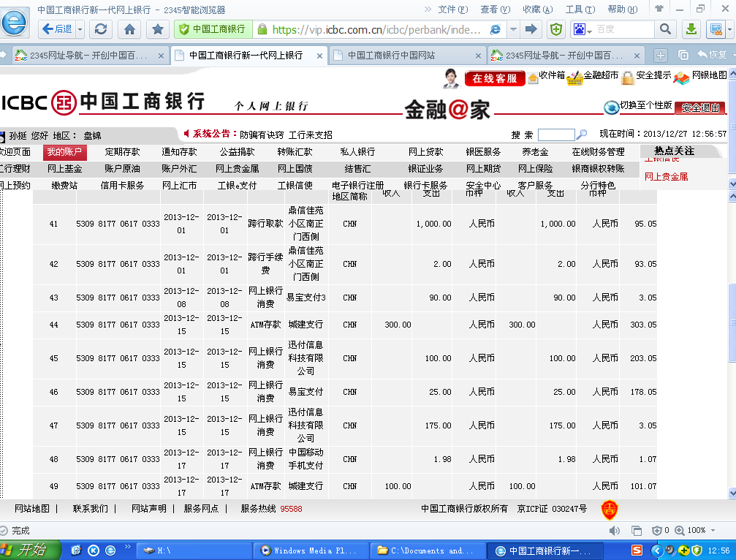Click the 安全退出 logout button

(x=699, y=107)
